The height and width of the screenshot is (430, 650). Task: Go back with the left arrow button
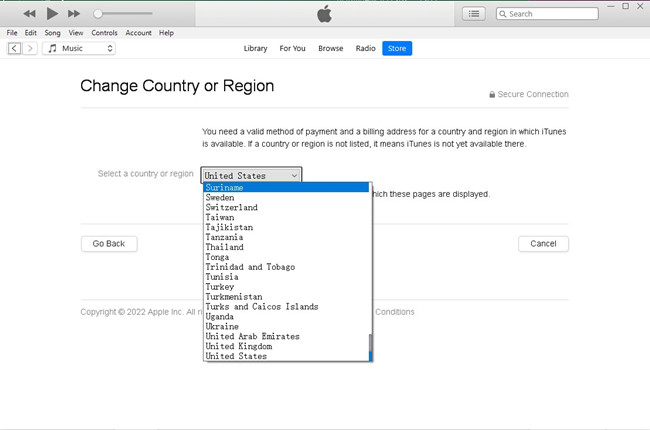tap(14, 49)
